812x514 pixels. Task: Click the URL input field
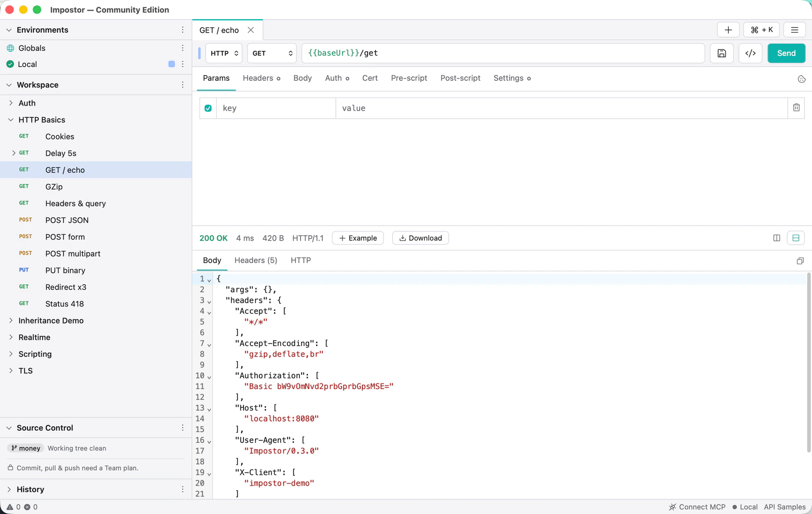click(x=503, y=53)
